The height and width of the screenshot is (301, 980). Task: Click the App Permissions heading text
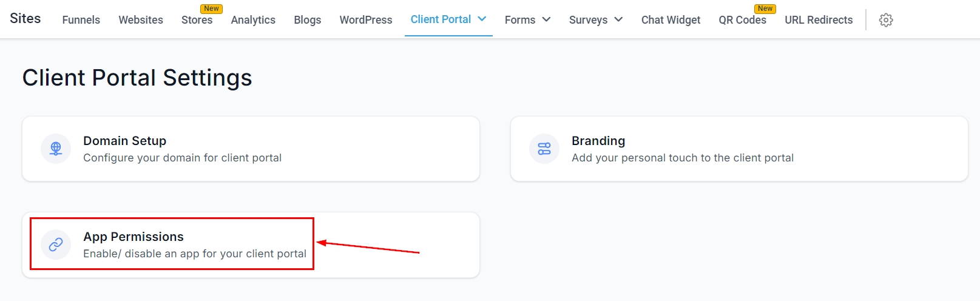[x=133, y=237]
